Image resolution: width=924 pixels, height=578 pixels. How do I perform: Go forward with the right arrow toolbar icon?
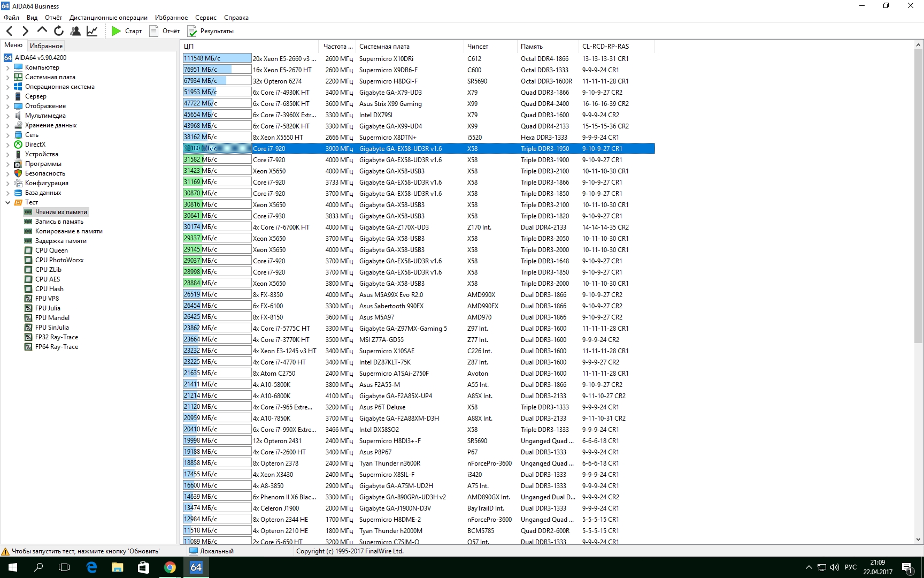(x=25, y=31)
